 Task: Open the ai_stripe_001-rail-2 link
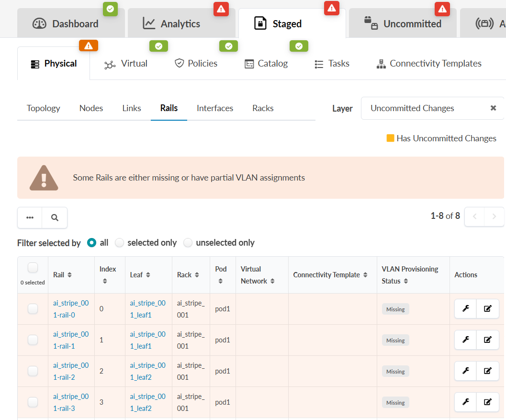pos(71,371)
